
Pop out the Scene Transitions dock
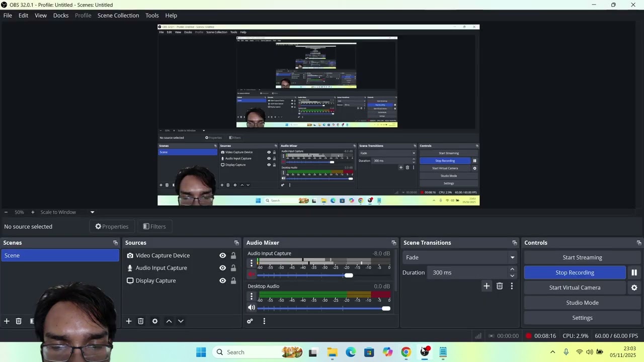coord(514,243)
